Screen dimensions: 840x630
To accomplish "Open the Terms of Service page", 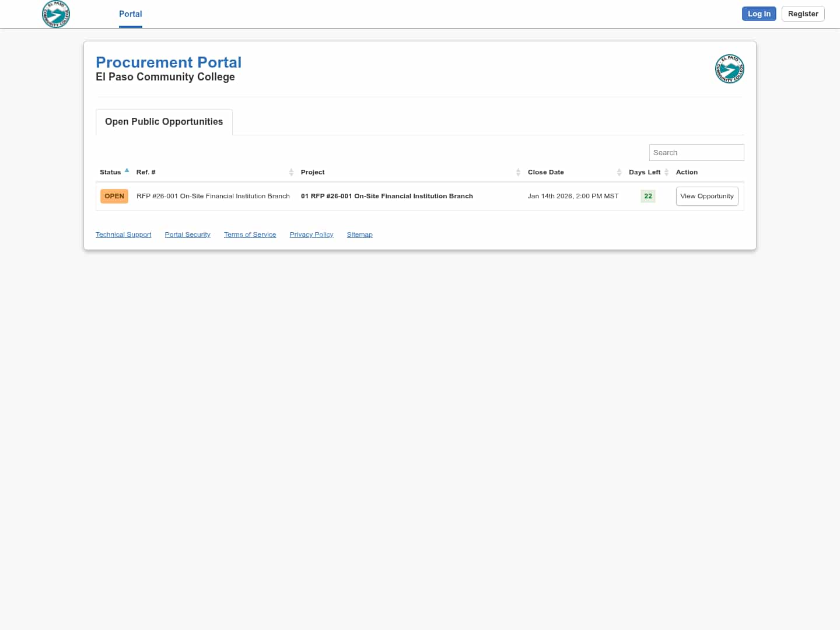I will pyautogui.click(x=250, y=235).
